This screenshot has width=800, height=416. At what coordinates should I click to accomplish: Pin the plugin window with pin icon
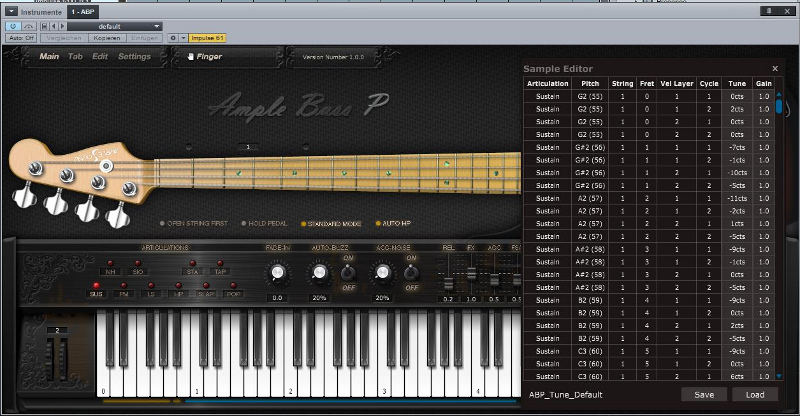[x=768, y=11]
